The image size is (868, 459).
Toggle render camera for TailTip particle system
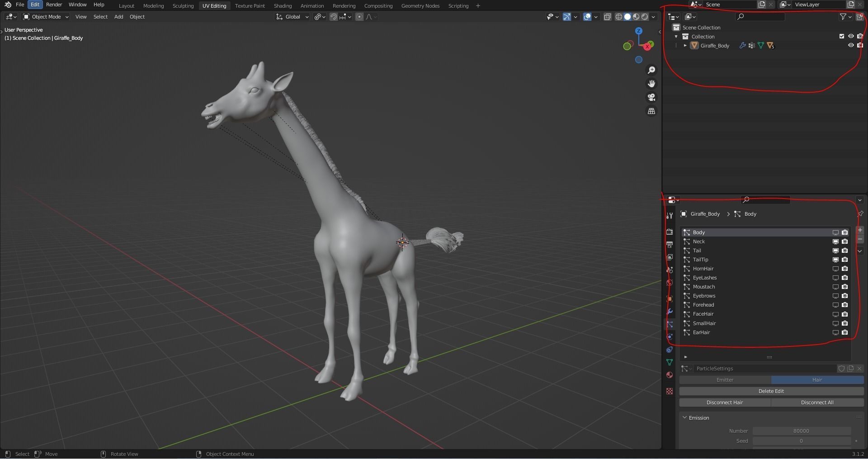[844, 260]
